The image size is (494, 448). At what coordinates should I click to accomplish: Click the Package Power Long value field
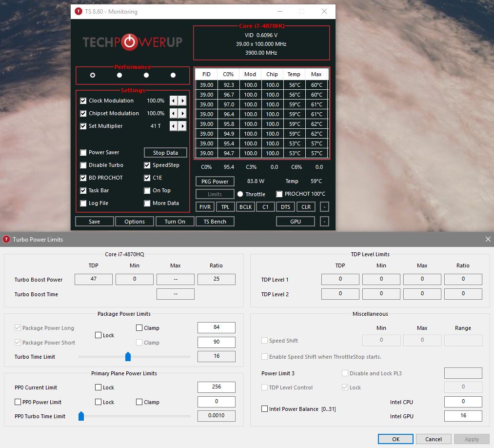click(216, 327)
